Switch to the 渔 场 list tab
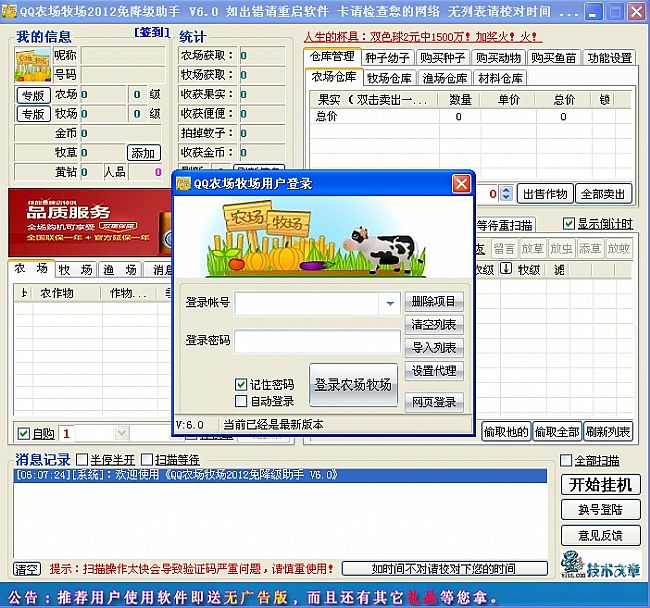Viewport: 650px width, 608px height. [x=120, y=270]
